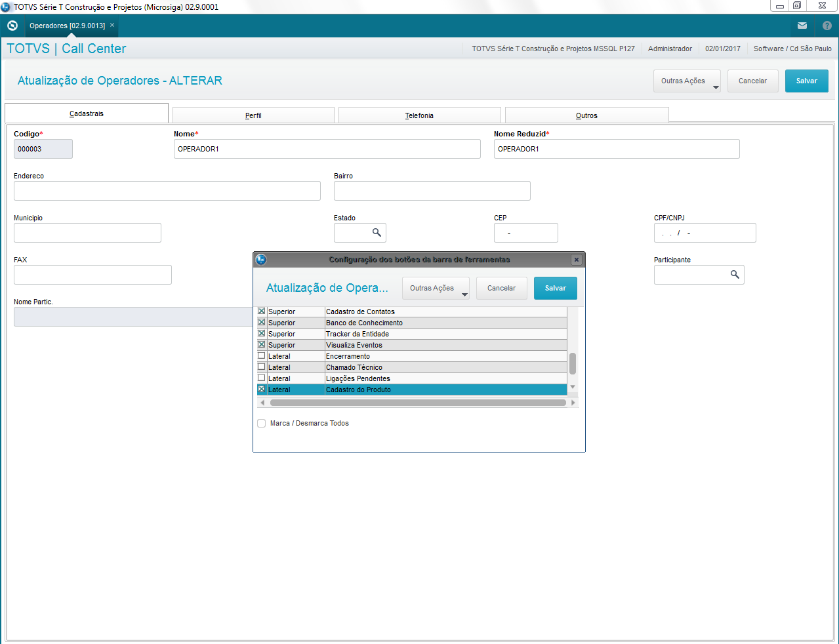Click the Administrador user label

click(670, 49)
